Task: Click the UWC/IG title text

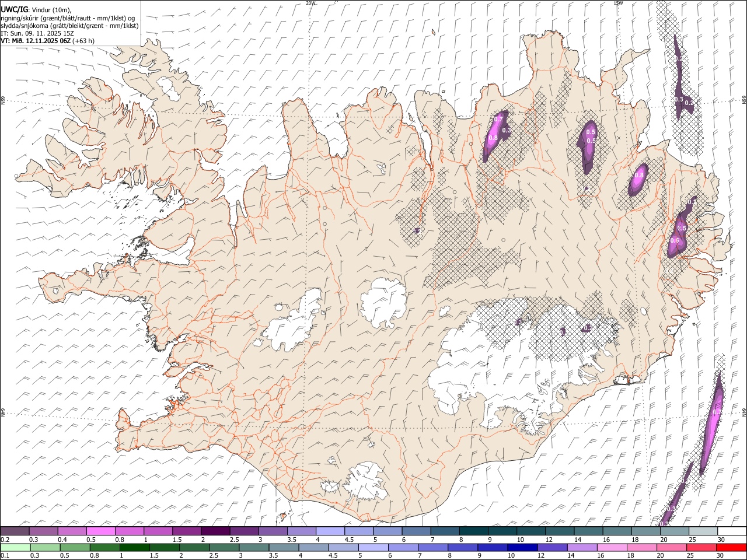Action: [x=15, y=9]
